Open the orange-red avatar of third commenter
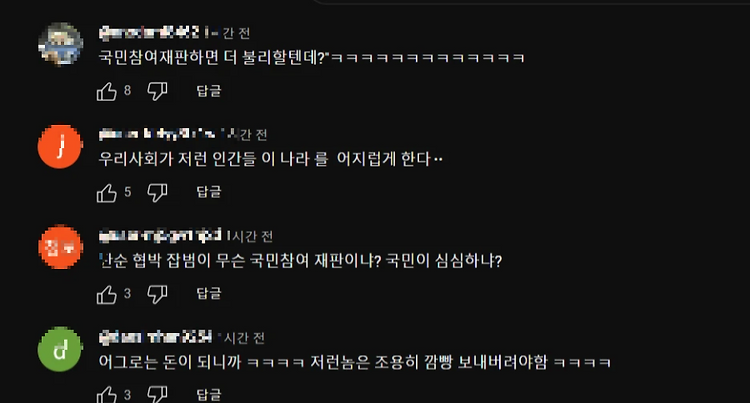This screenshot has width=750, height=403. [60, 247]
